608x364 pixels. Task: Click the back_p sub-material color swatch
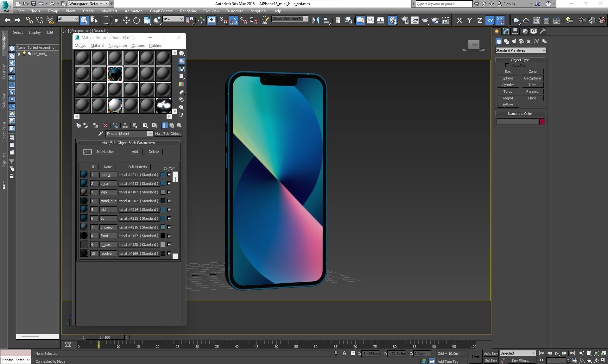pyautogui.click(x=163, y=175)
